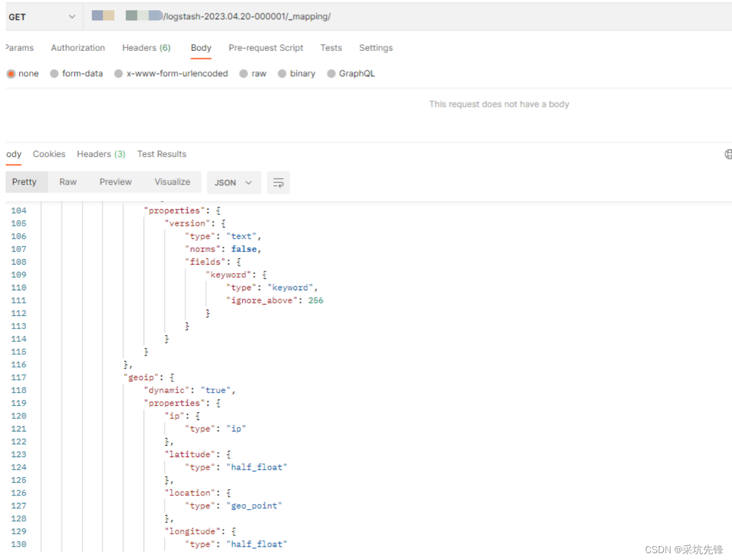This screenshot has width=732, height=560.
Task: Open the Headers (6) request tab
Action: pos(146,48)
